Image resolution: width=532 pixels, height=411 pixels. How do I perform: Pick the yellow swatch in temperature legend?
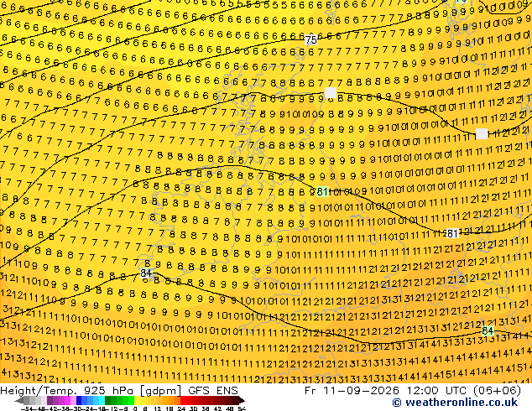point(137,401)
